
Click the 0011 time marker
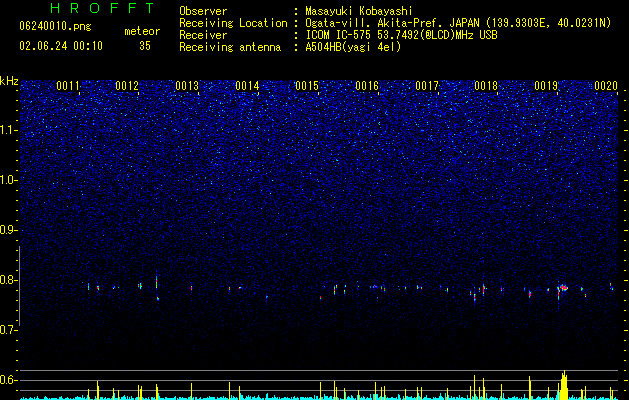[68, 86]
